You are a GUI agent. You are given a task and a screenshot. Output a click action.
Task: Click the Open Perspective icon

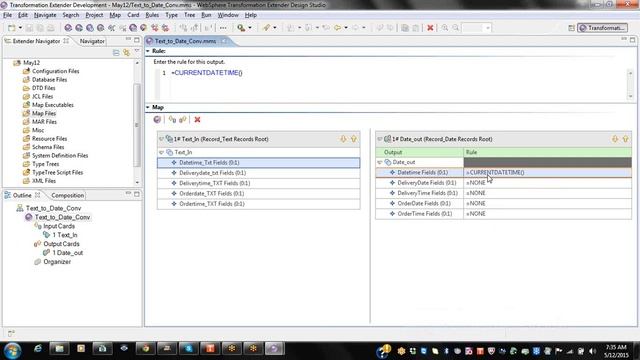(x=571, y=28)
